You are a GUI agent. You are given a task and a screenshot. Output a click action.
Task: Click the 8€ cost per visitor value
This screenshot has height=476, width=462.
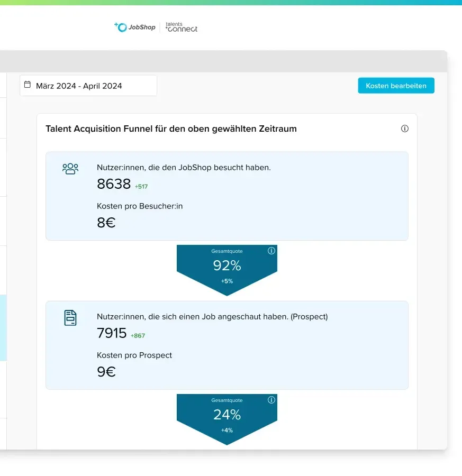click(x=106, y=223)
